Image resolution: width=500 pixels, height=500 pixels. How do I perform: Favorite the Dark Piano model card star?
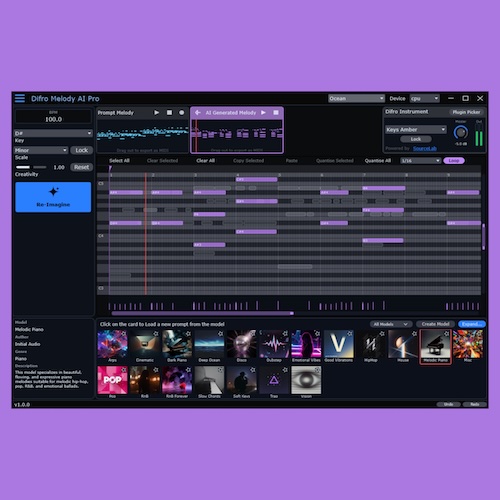tap(188, 333)
